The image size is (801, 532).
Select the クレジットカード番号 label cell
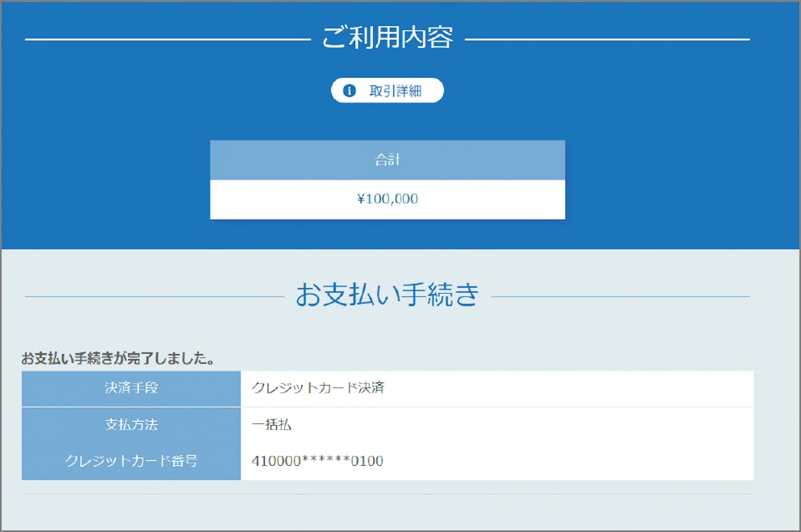(x=131, y=461)
